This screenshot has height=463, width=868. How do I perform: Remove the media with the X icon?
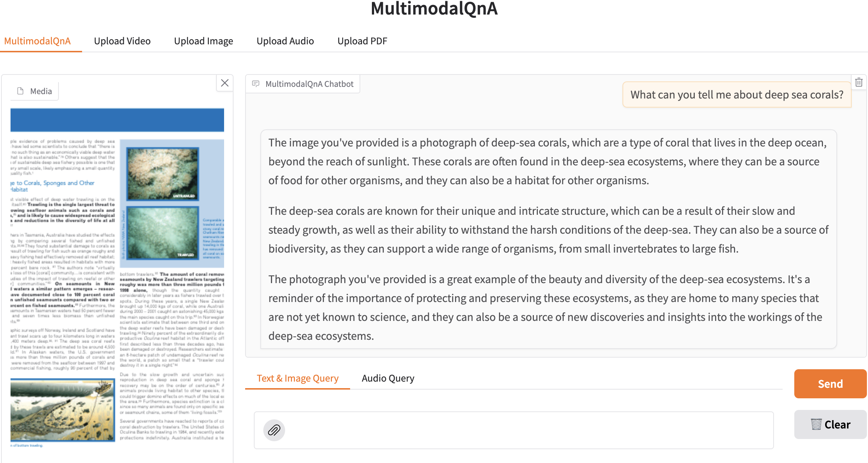point(225,83)
